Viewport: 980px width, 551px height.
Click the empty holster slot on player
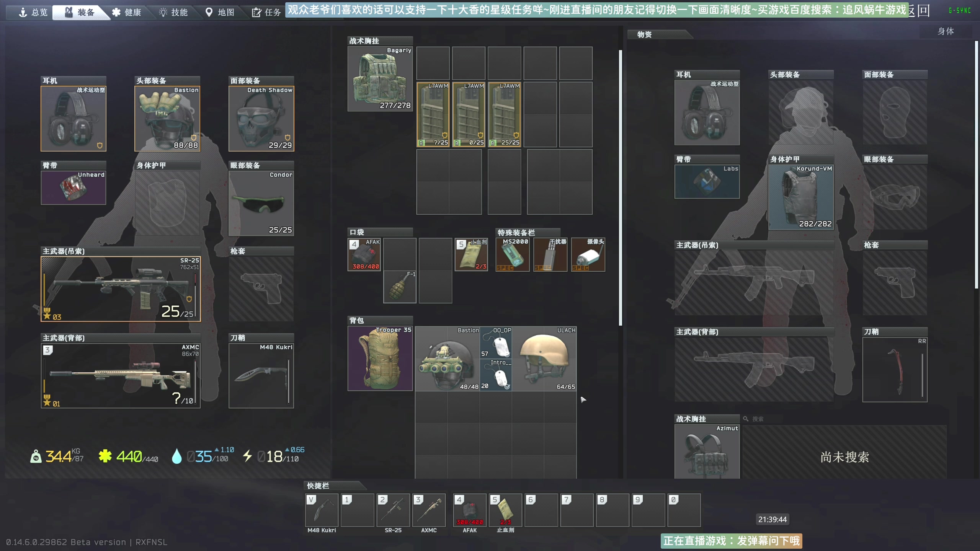coord(261,289)
